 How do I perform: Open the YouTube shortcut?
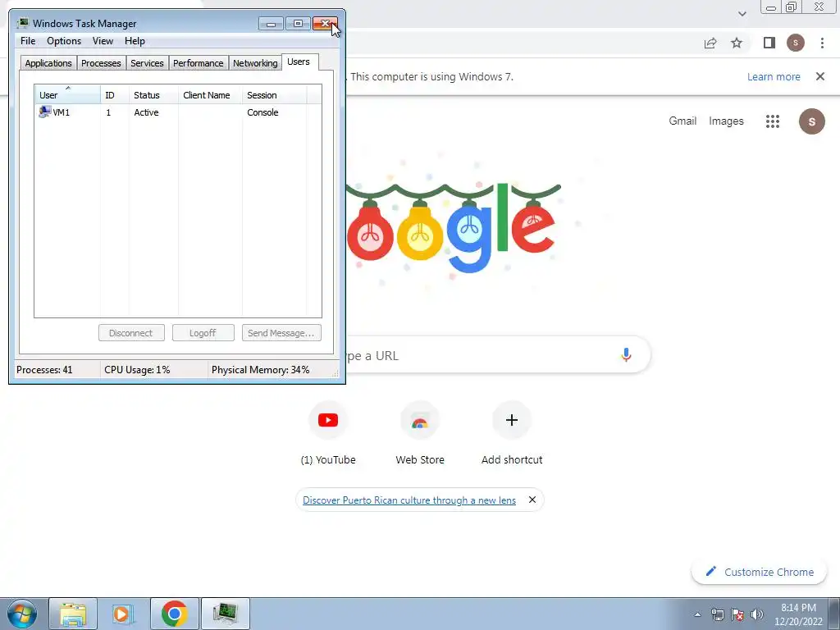(328, 434)
